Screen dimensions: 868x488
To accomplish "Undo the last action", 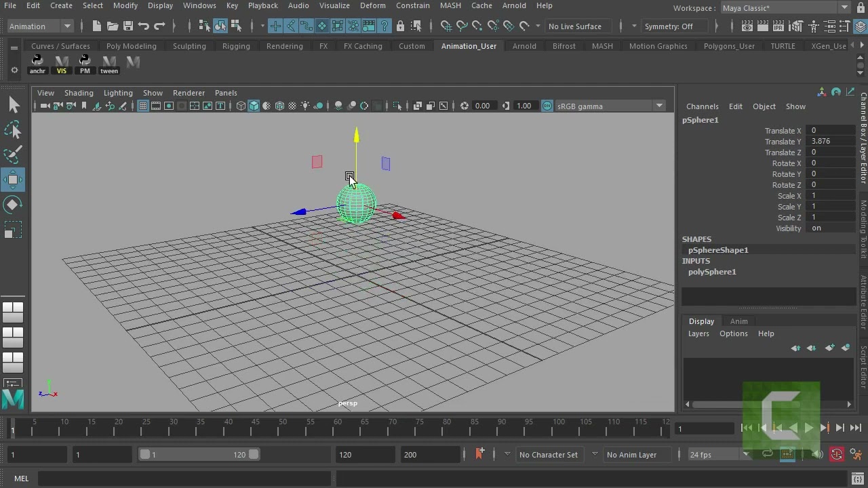I will 144,26.
